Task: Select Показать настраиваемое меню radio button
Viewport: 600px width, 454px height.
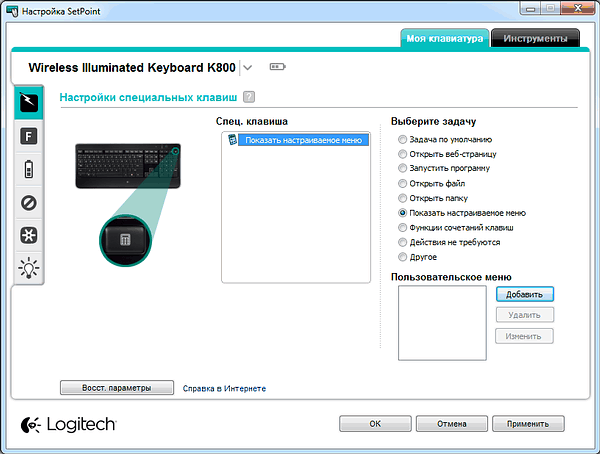Action: [402, 213]
